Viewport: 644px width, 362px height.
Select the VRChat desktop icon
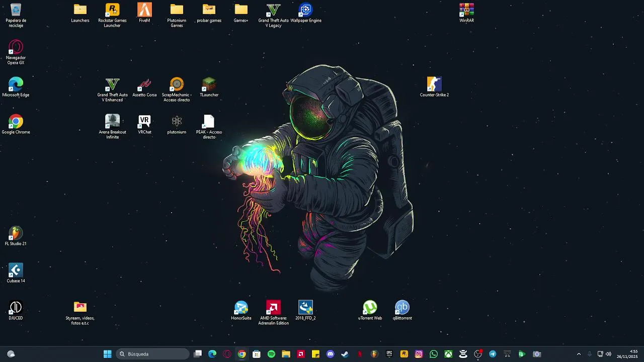(x=144, y=124)
